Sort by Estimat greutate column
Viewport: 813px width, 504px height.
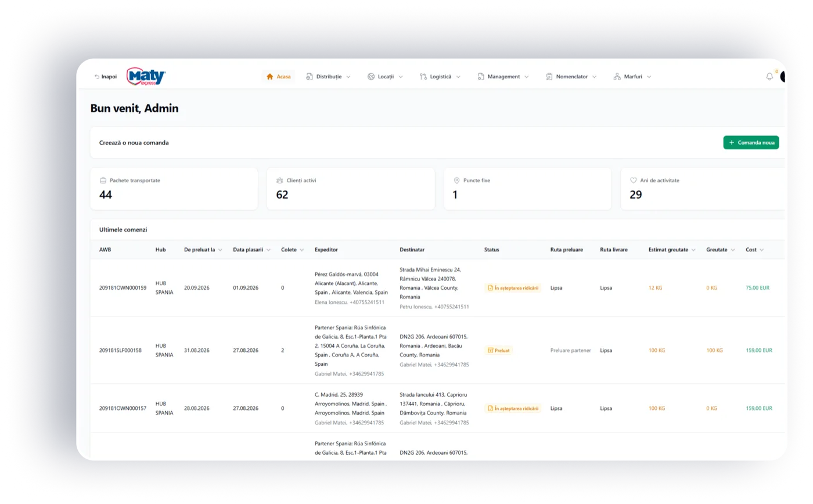(x=672, y=250)
